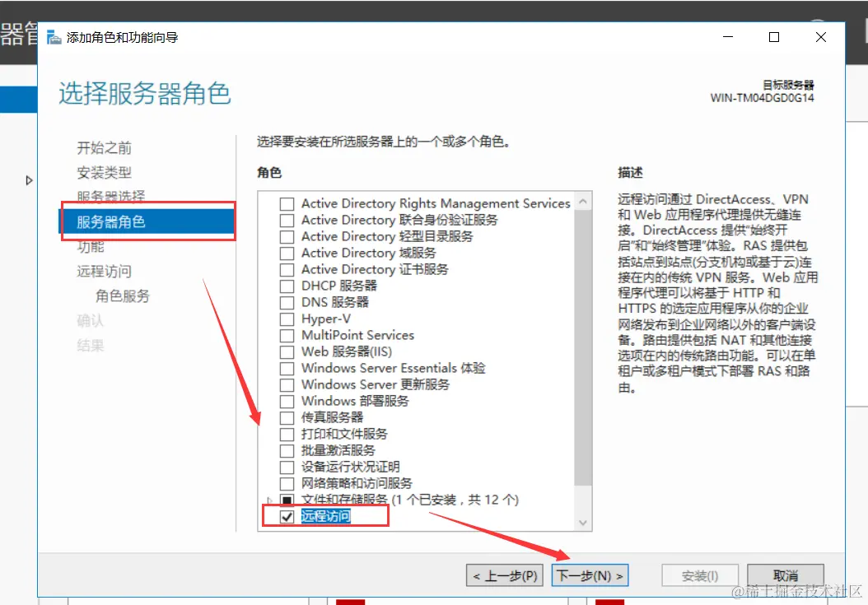868x605 pixels.
Task: Check the 打印和文件服务 role
Action: 287,435
